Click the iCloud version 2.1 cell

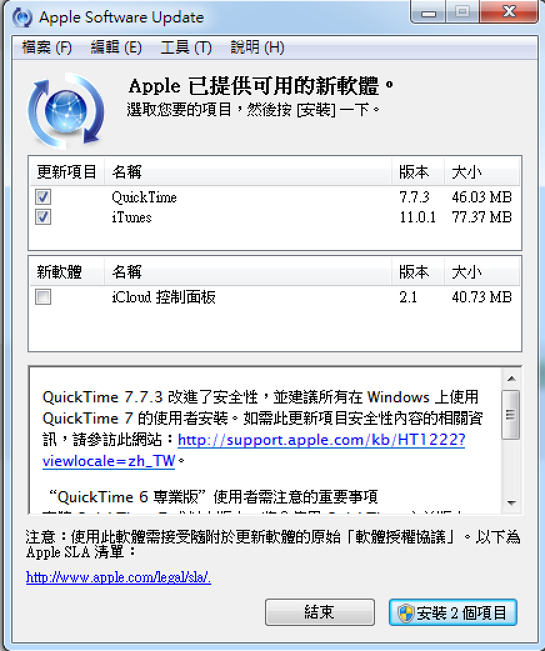[x=408, y=297]
